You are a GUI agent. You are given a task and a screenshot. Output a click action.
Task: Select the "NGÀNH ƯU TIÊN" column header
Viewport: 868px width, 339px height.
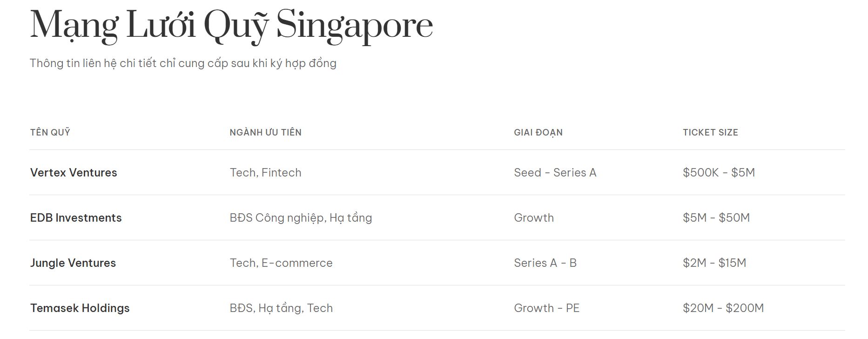pos(265,132)
